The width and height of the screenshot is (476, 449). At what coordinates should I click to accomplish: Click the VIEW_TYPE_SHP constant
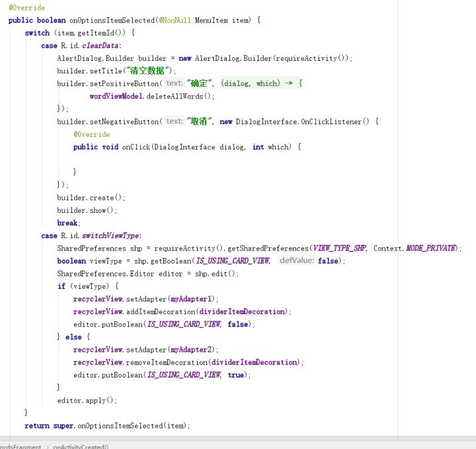pyautogui.click(x=339, y=249)
